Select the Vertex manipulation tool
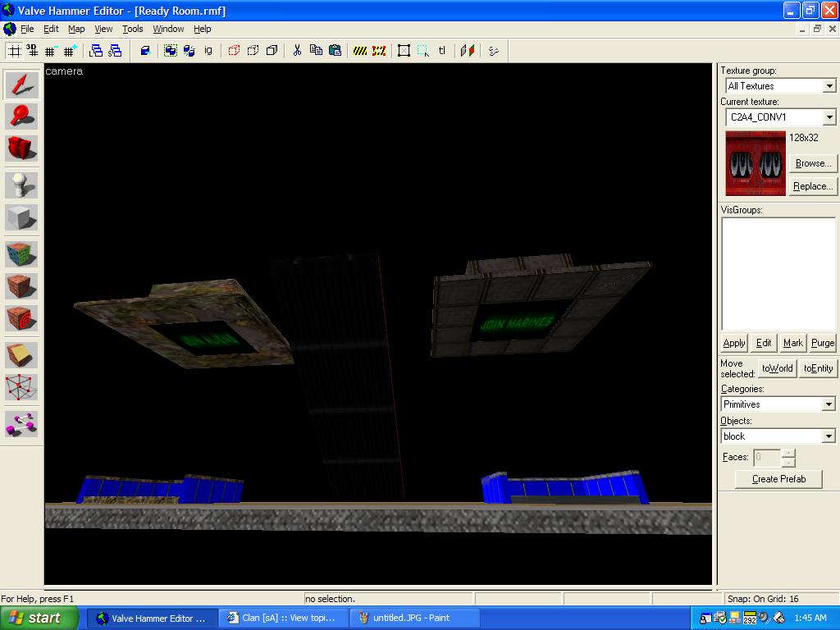The width and height of the screenshot is (840, 630). click(21, 387)
